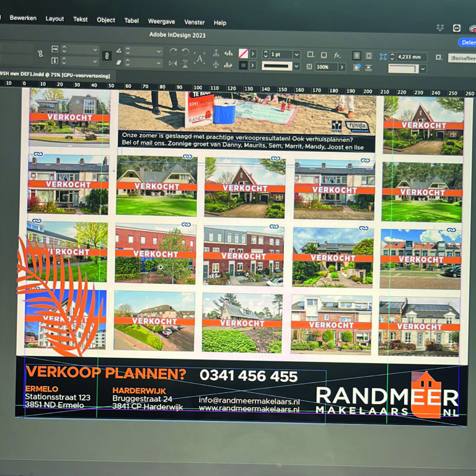Step the 1 pt stroke weight
This screenshot has width=476, height=476.
coord(266,54)
